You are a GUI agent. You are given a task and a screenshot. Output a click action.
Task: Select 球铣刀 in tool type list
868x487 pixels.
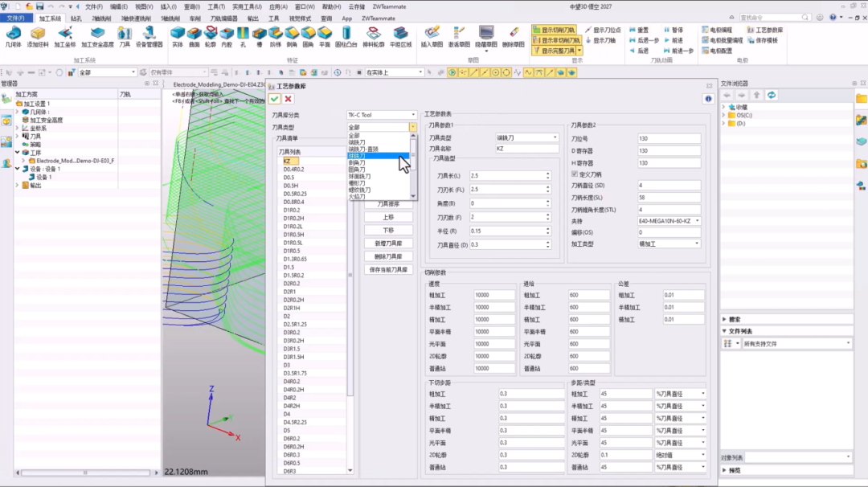[378, 156]
